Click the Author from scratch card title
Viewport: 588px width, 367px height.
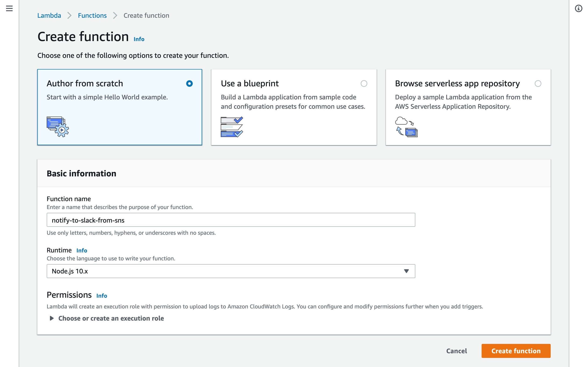click(85, 83)
